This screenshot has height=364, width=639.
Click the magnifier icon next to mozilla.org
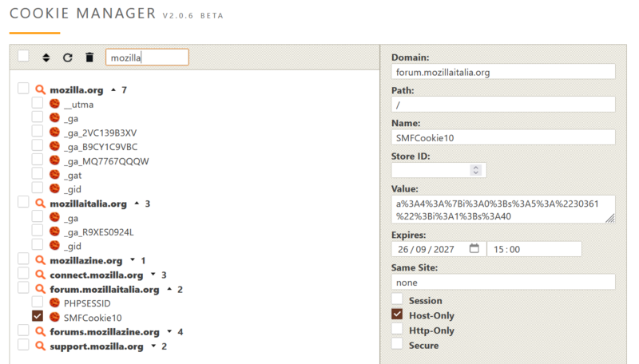[40, 89]
